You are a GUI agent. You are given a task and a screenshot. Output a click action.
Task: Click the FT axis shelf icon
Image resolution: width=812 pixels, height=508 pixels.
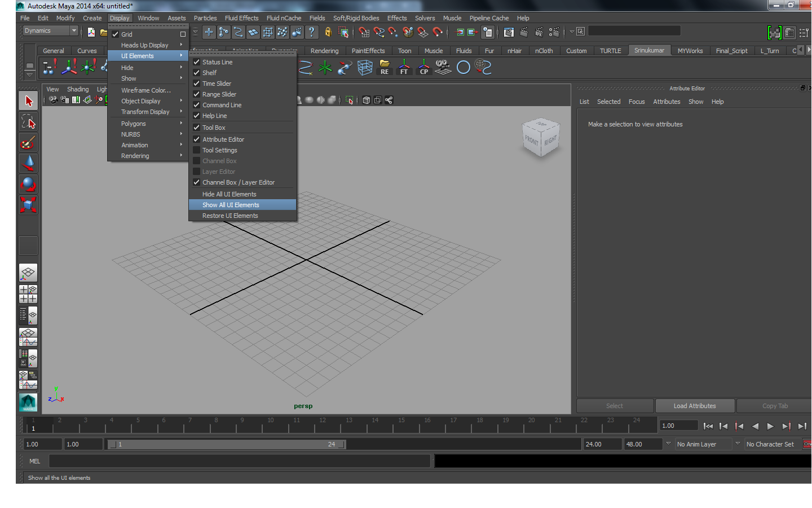tap(404, 68)
